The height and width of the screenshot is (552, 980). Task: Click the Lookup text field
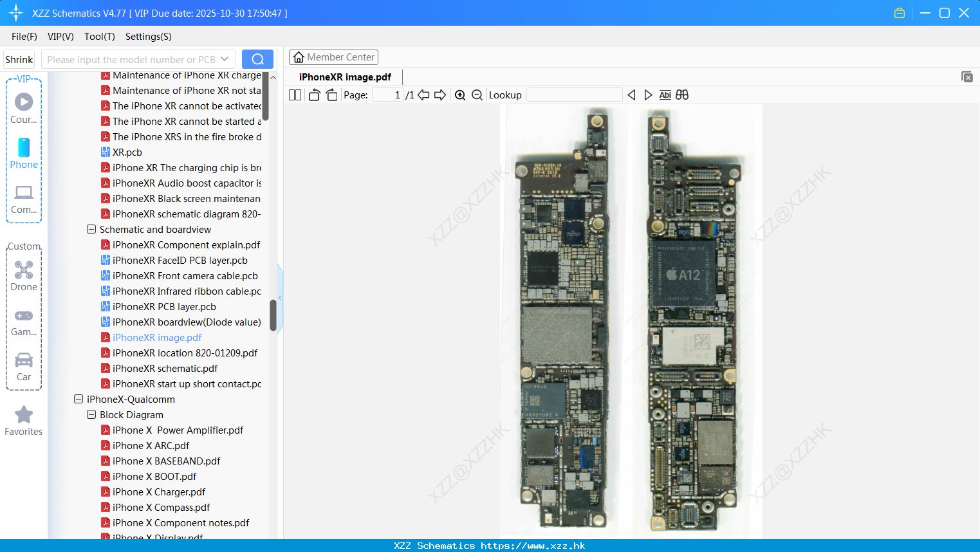tap(574, 95)
